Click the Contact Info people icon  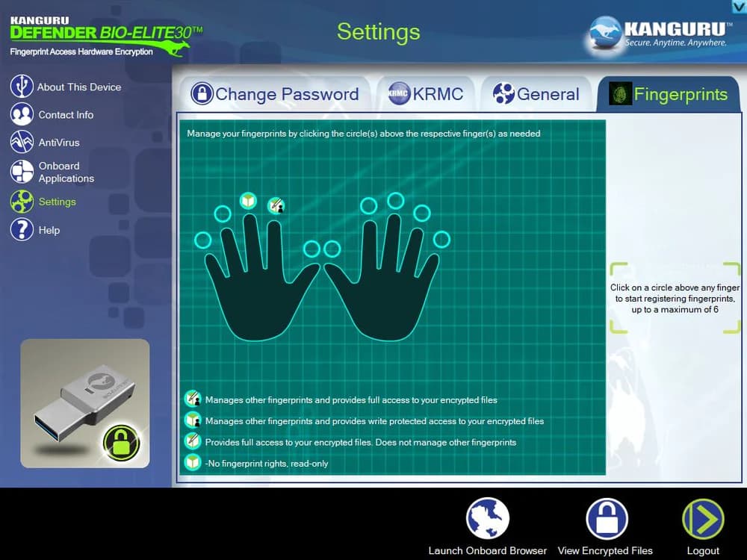(x=22, y=114)
